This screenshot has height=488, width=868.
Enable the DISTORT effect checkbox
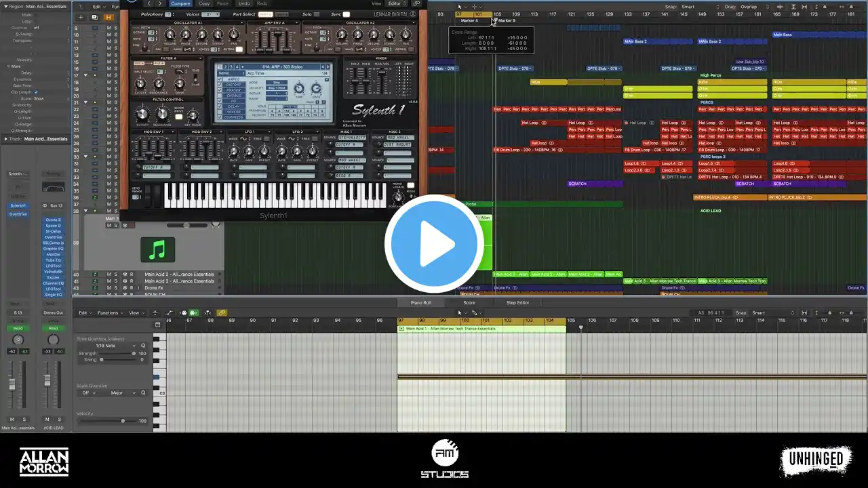(220, 85)
